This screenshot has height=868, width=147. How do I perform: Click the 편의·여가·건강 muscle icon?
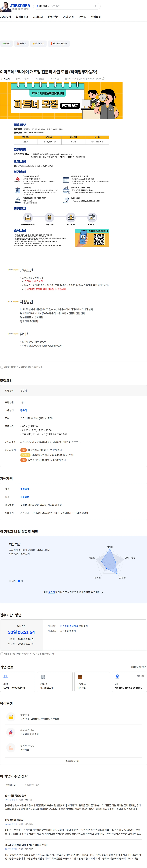pos(11,748)
